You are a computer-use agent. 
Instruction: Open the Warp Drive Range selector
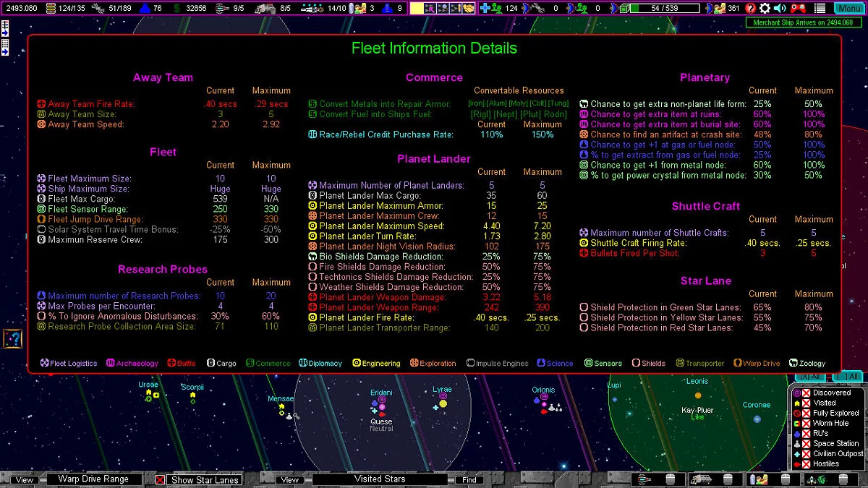click(94, 479)
